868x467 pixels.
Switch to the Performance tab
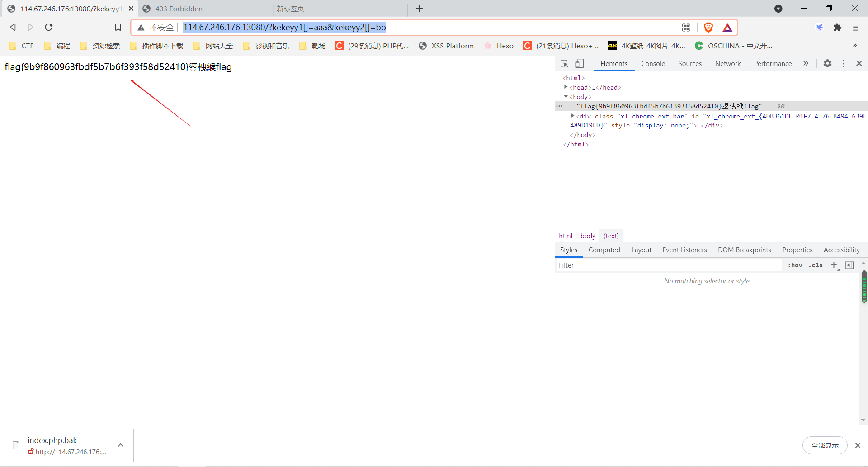pyautogui.click(x=773, y=64)
